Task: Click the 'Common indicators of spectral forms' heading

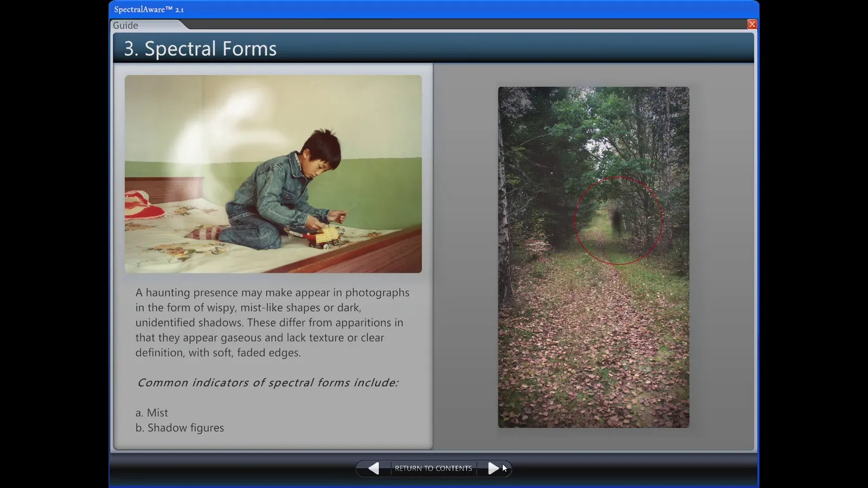Action: pyautogui.click(x=268, y=382)
